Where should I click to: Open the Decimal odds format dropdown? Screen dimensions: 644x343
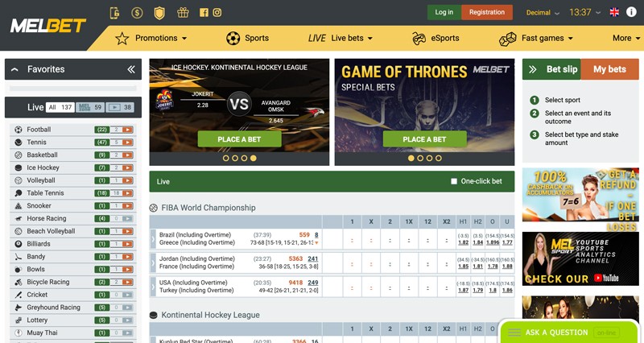[543, 13]
